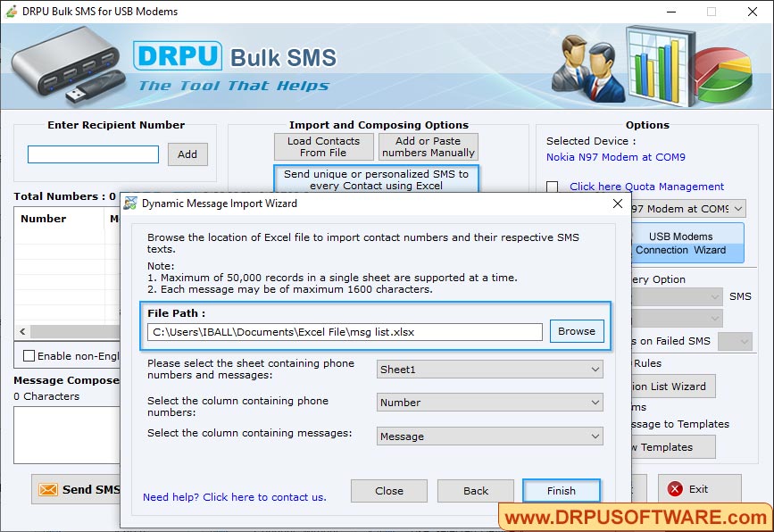Expand the Message column dropdown

(x=490, y=436)
